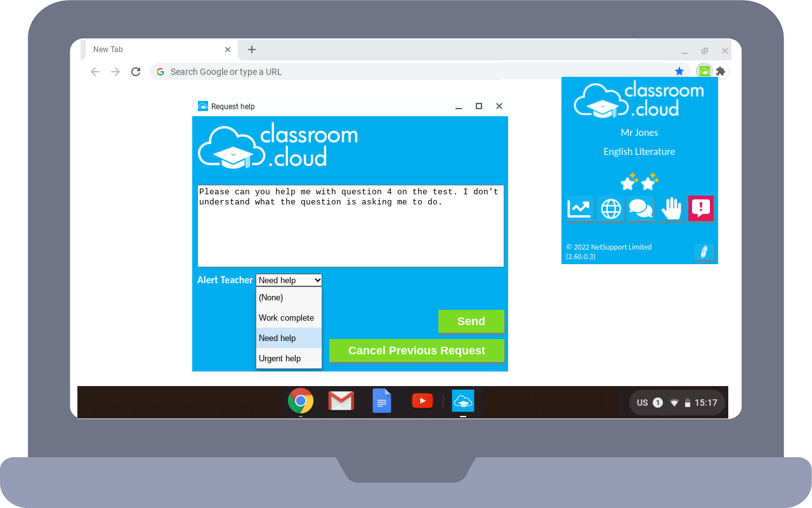Image resolution: width=812 pixels, height=508 pixels.
Task: Click the bookmark star in the address bar
Action: [x=679, y=71]
